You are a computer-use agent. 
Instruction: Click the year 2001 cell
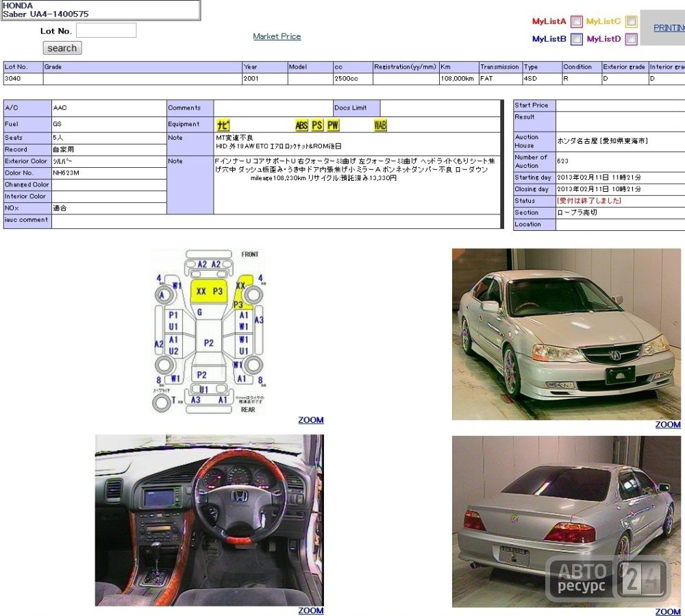click(264, 79)
